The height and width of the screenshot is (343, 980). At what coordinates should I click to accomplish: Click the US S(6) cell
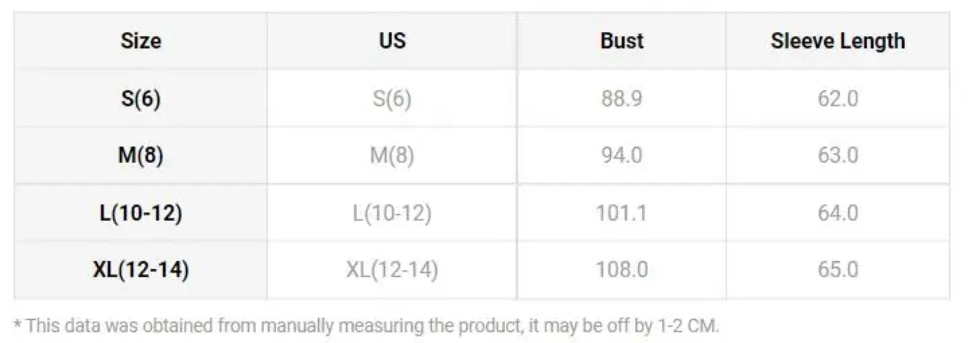click(x=392, y=99)
